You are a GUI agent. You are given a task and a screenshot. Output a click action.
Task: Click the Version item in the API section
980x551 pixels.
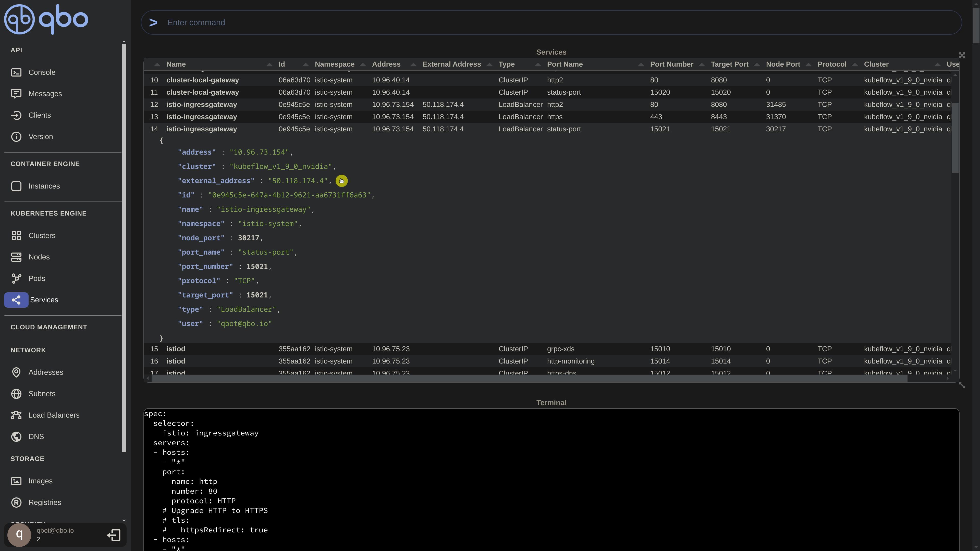(41, 136)
